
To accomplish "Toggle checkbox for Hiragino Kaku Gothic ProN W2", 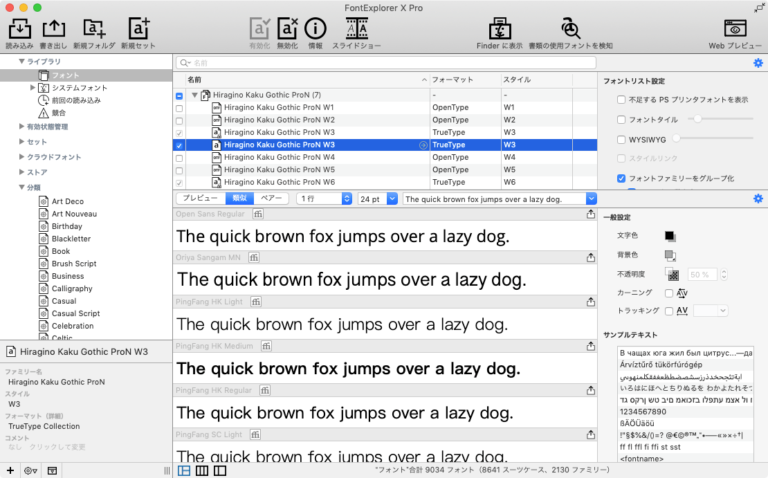I will point(179,120).
